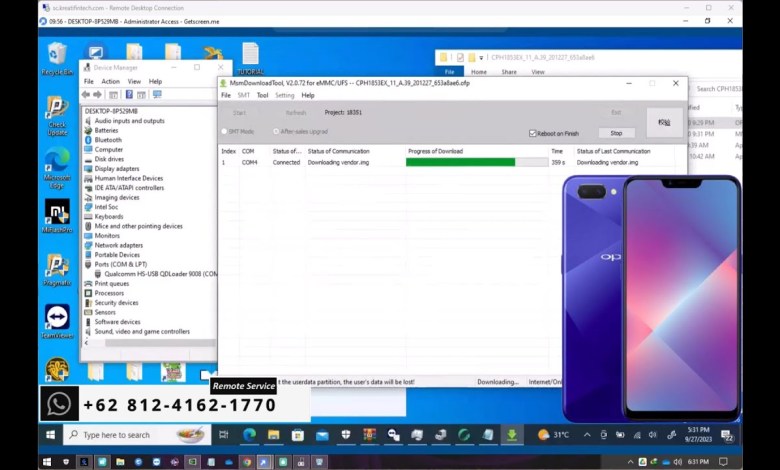Expand the Display adapters tree node

point(86,169)
